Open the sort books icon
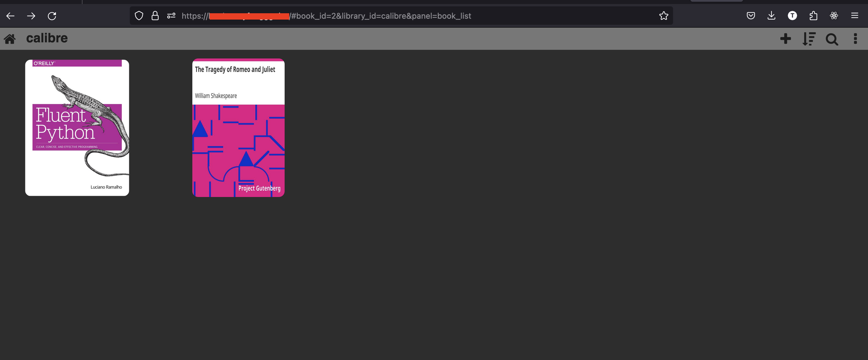 (x=809, y=39)
